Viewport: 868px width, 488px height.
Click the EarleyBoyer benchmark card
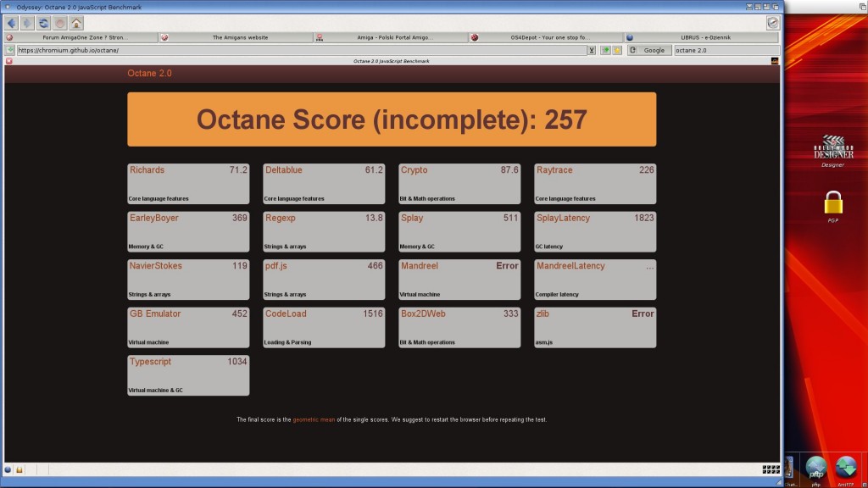coord(188,232)
